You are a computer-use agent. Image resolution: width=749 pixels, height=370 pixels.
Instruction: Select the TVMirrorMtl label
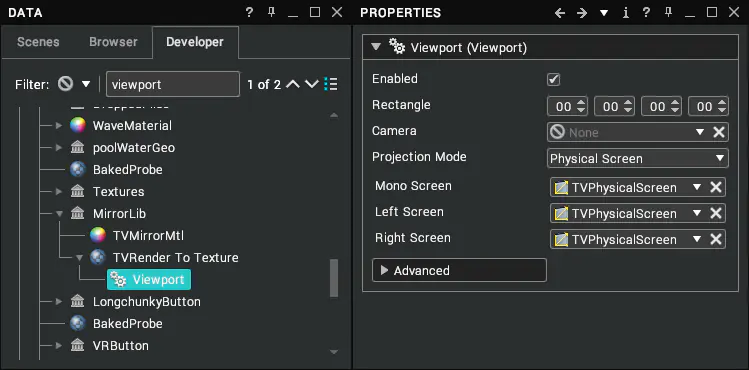149,236
